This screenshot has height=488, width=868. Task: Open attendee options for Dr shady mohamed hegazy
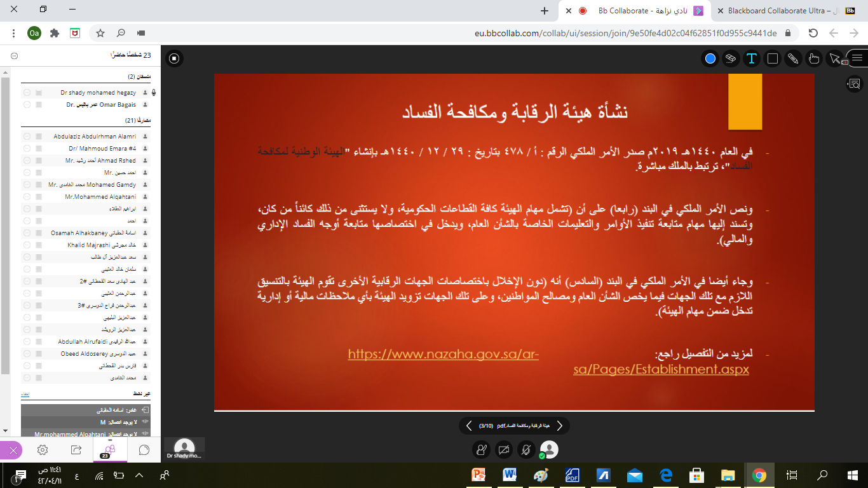point(27,93)
